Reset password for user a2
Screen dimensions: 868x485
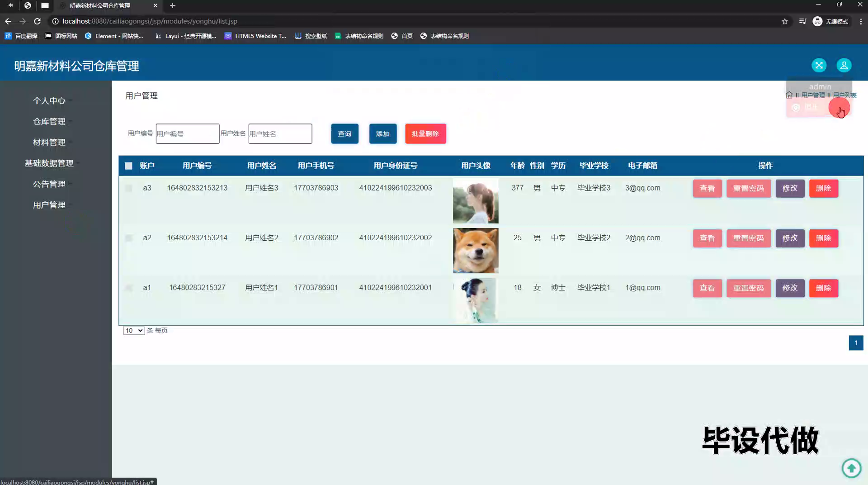tap(749, 238)
